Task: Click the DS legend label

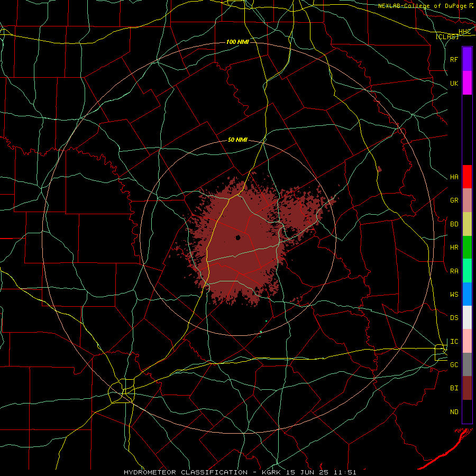Action: (x=454, y=318)
